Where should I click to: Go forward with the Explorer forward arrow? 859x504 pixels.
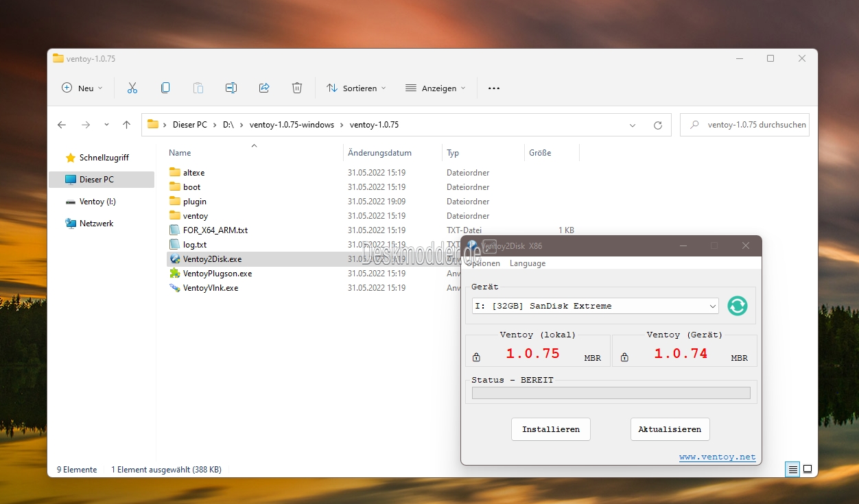point(86,125)
